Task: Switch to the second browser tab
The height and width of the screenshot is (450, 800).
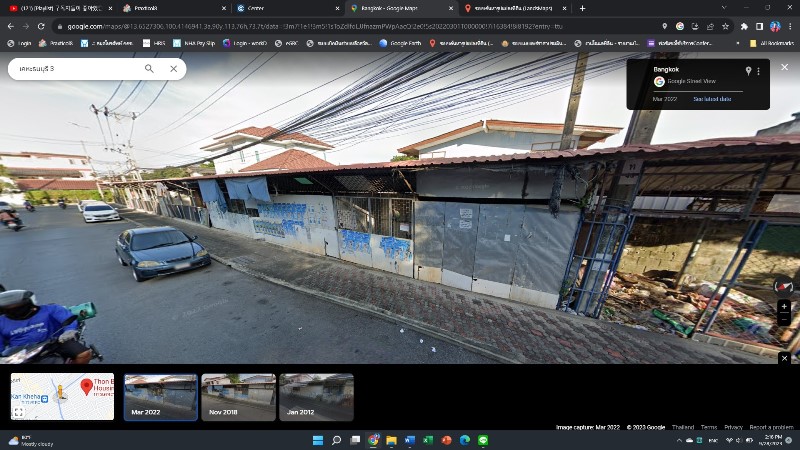Action: point(173,8)
